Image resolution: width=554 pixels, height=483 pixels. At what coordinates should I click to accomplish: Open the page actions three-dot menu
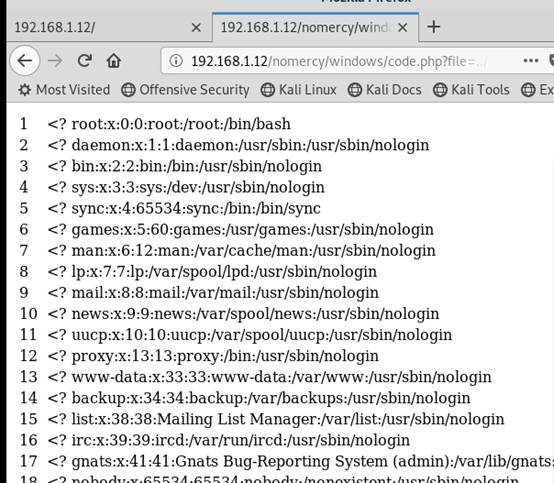531,61
